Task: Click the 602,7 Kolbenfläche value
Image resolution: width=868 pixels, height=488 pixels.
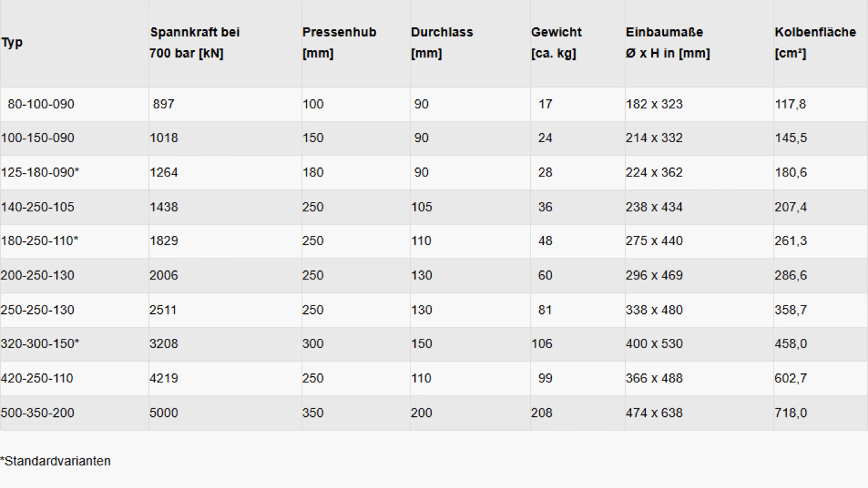Action: (791, 378)
